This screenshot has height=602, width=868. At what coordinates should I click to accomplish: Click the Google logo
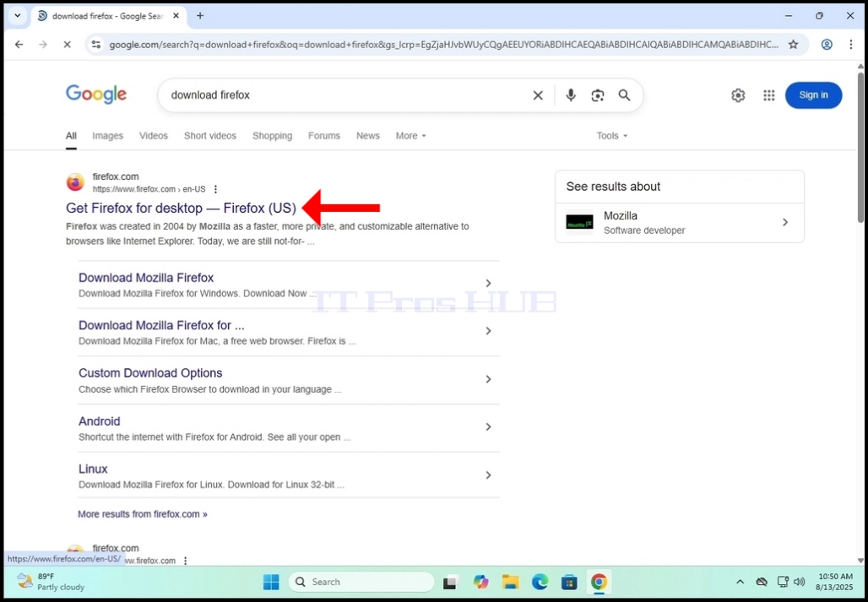pos(96,95)
